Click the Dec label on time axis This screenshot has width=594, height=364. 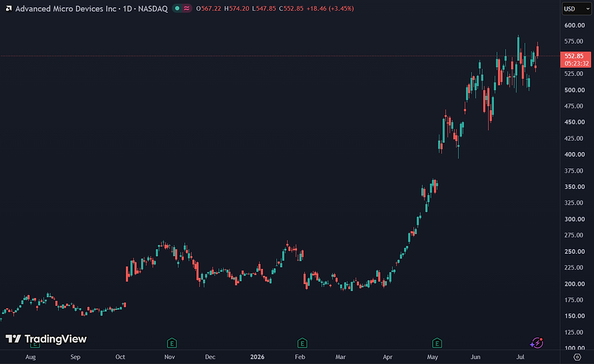click(210, 357)
